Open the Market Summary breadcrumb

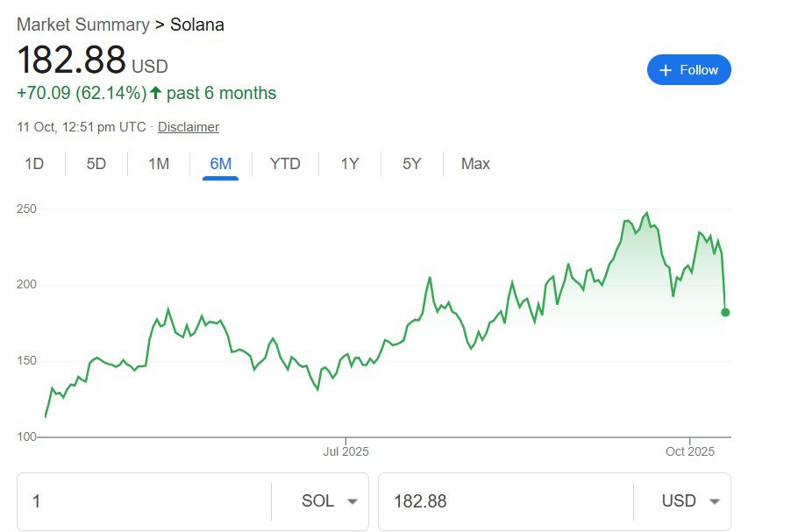[82, 25]
